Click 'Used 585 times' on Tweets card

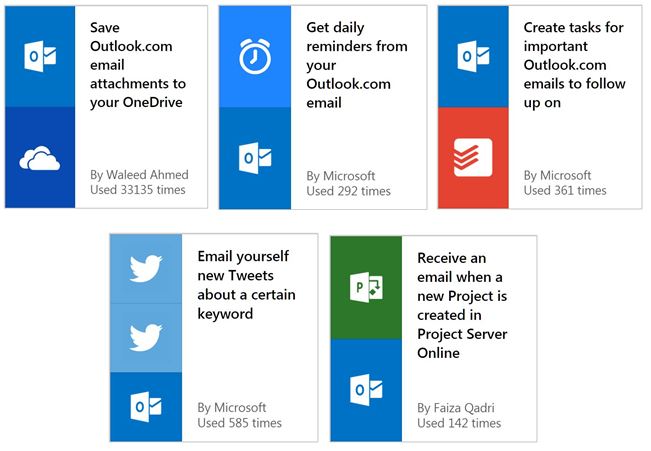pos(240,423)
